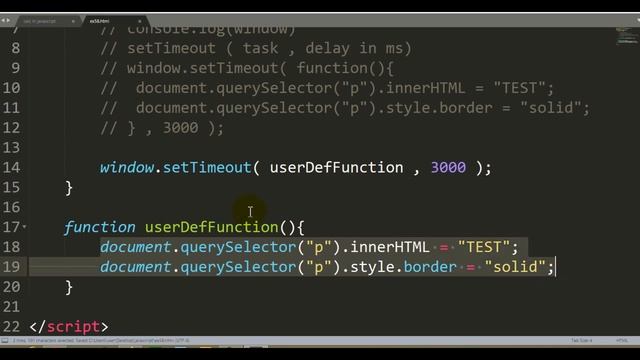Click comment 'setTimeout ( task , delay in ms)'
This screenshot has width=640, height=360.
coord(269,48)
